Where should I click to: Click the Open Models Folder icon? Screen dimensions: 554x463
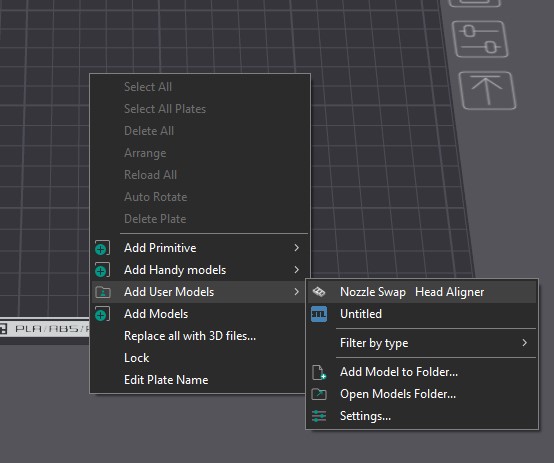pyautogui.click(x=319, y=394)
